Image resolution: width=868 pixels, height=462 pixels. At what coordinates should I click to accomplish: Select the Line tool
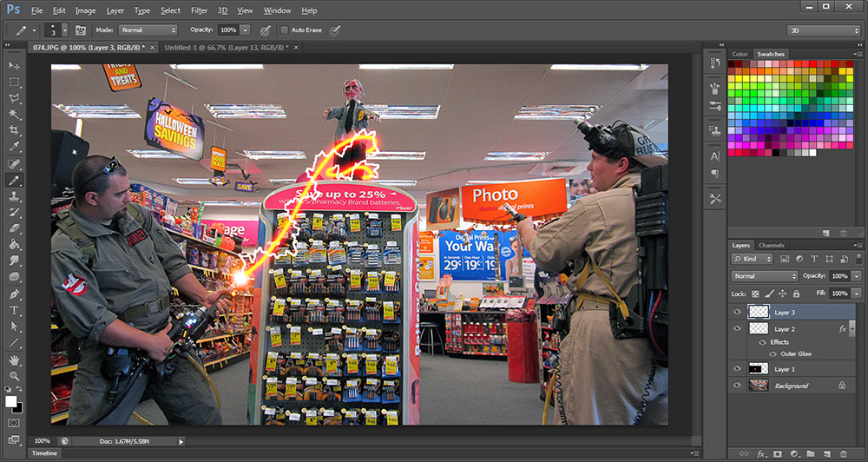point(14,342)
